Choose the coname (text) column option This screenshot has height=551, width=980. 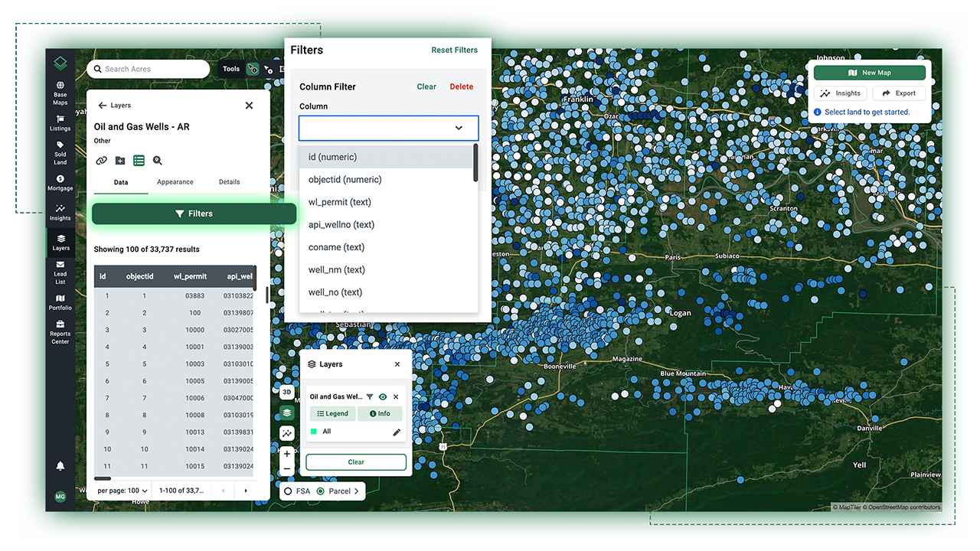click(386, 247)
